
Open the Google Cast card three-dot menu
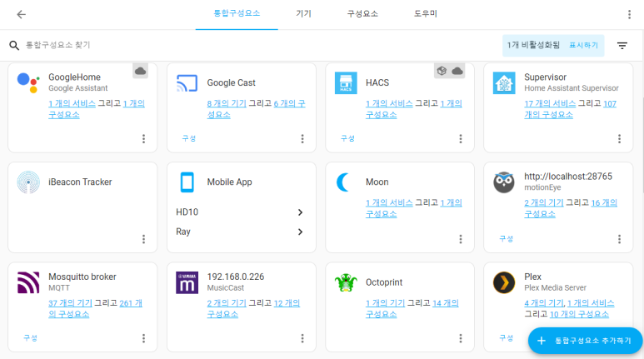coord(302,139)
